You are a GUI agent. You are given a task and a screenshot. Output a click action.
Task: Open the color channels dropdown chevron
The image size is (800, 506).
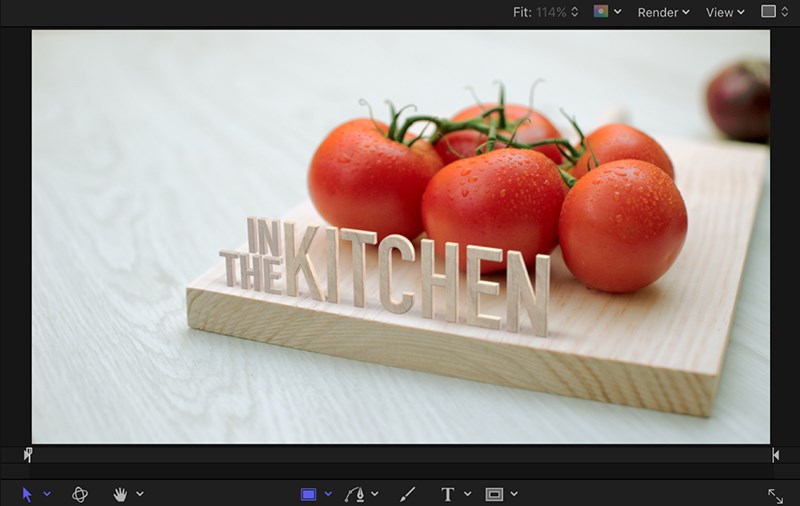[x=617, y=12]
